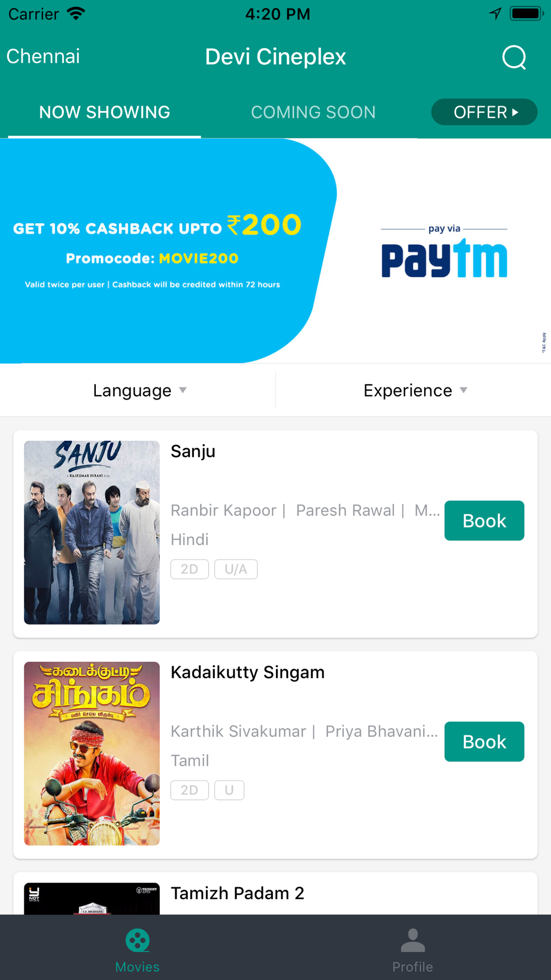Tap the Wi-Fi status icon
The width and height of the screenshot is (551, 980).
(x=76, y=13)
